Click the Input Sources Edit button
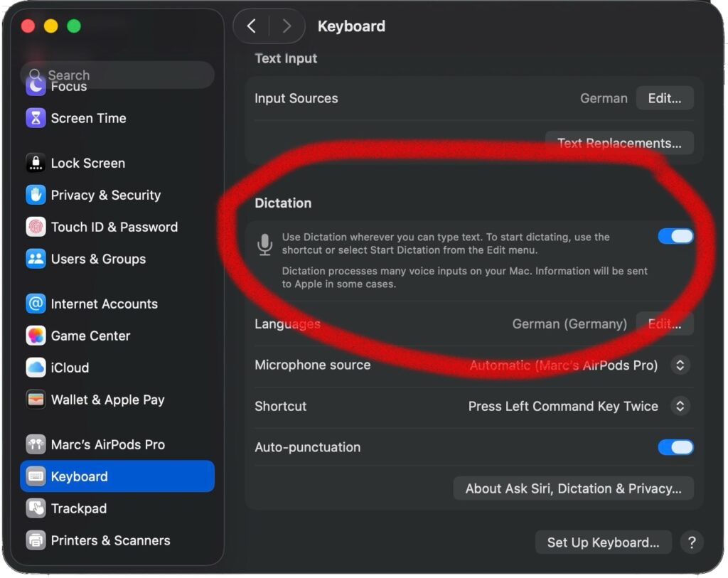Screen dimensions: 728x578 click(x=664, y=98)
